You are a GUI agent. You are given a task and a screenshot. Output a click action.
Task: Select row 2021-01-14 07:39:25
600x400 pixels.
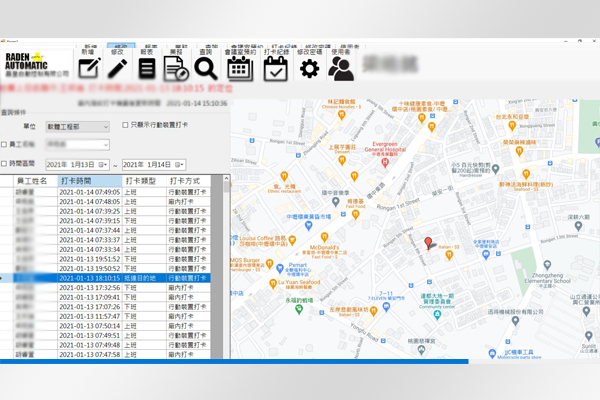pos(105,211)
